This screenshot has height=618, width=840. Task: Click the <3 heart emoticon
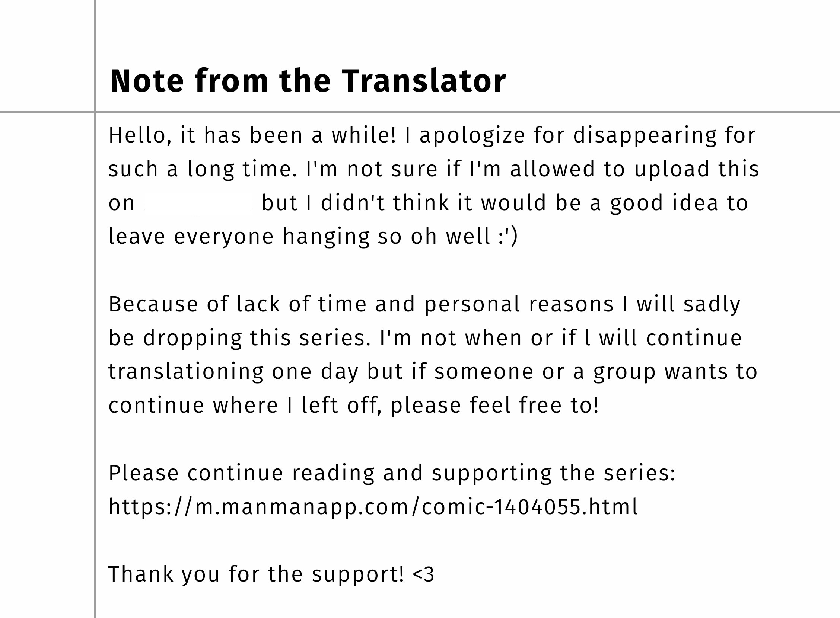[x=423, y=574]
